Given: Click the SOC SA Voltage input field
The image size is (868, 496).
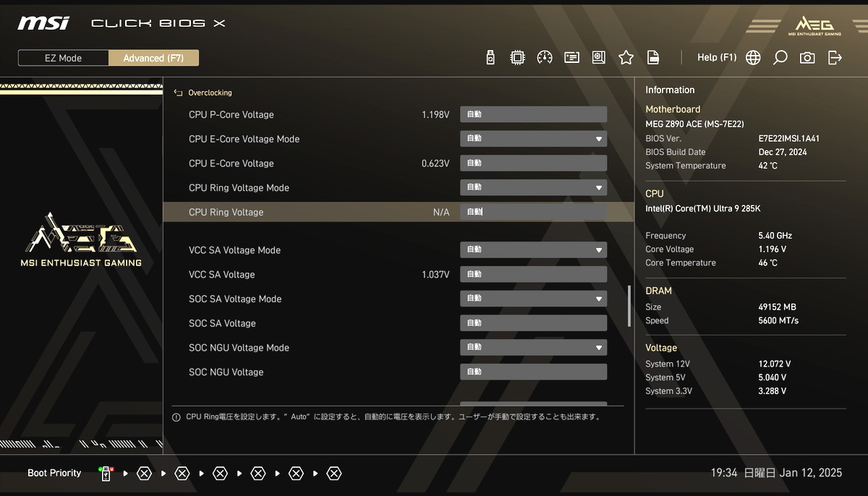Looking at the screenshot, I should pos(533,323).
